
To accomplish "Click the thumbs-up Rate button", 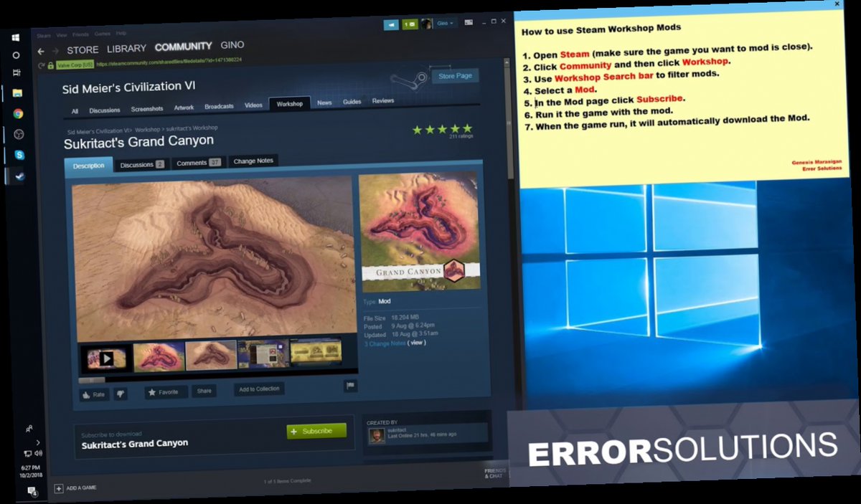I will click(93, 394).
